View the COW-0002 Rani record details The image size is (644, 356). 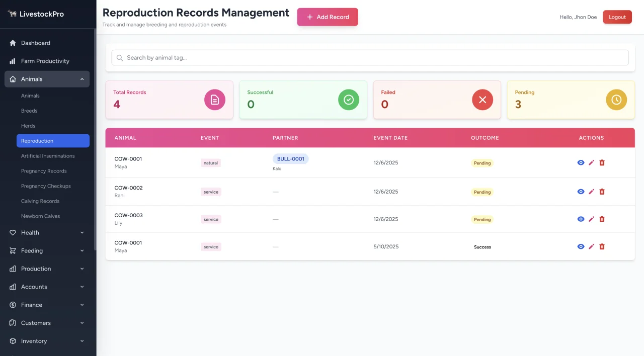581,192
